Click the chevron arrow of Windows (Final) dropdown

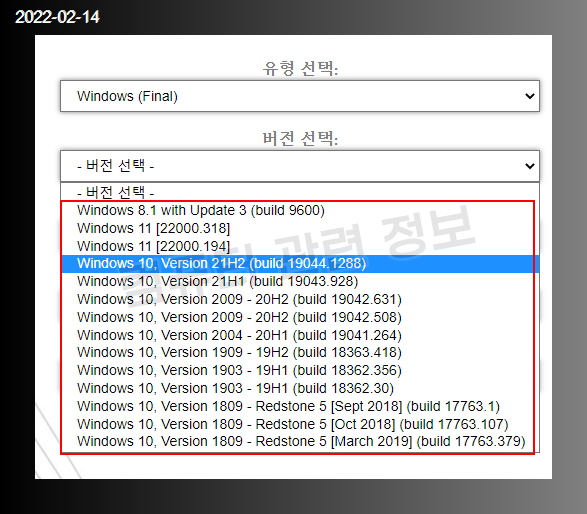pos(529,96)
